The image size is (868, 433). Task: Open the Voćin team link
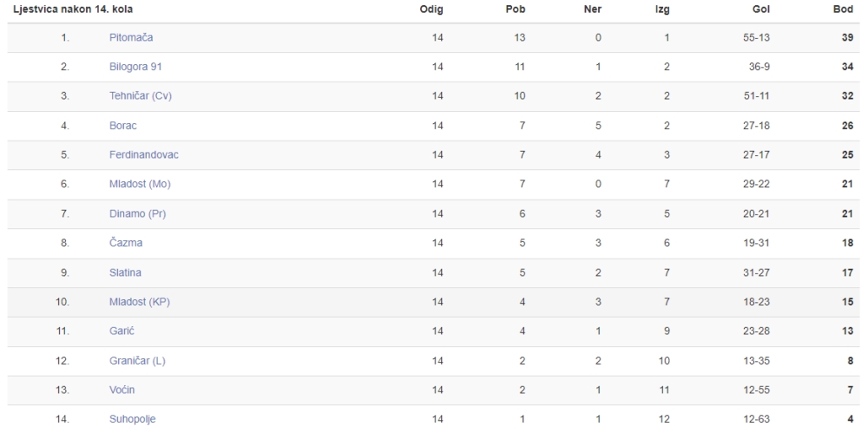pos(122,390)
